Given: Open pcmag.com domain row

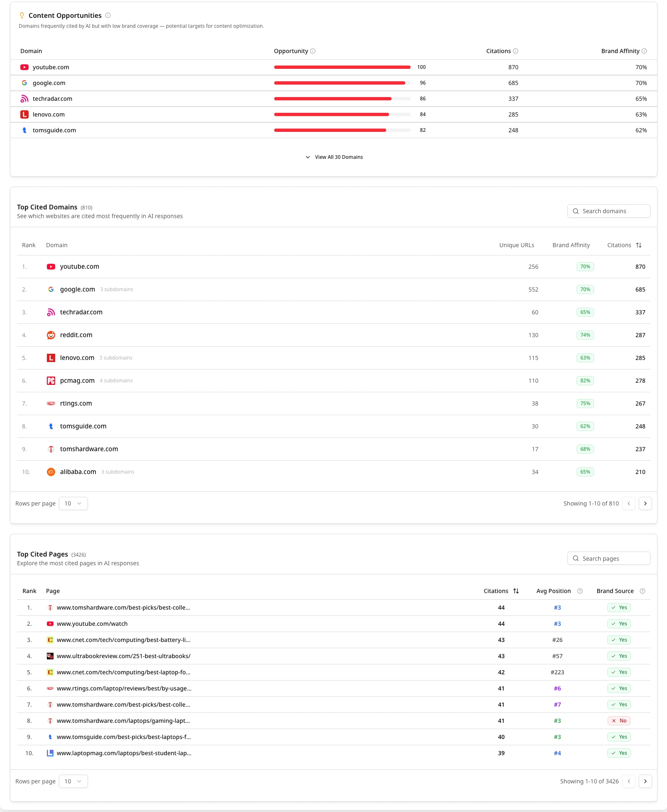Looking at the screenshot, I should click(x=333, y=381).
